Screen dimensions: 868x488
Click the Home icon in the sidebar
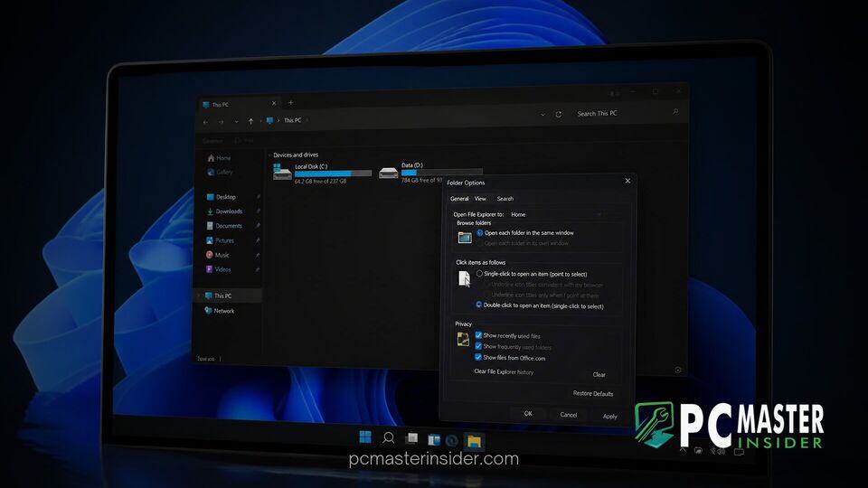211,158
